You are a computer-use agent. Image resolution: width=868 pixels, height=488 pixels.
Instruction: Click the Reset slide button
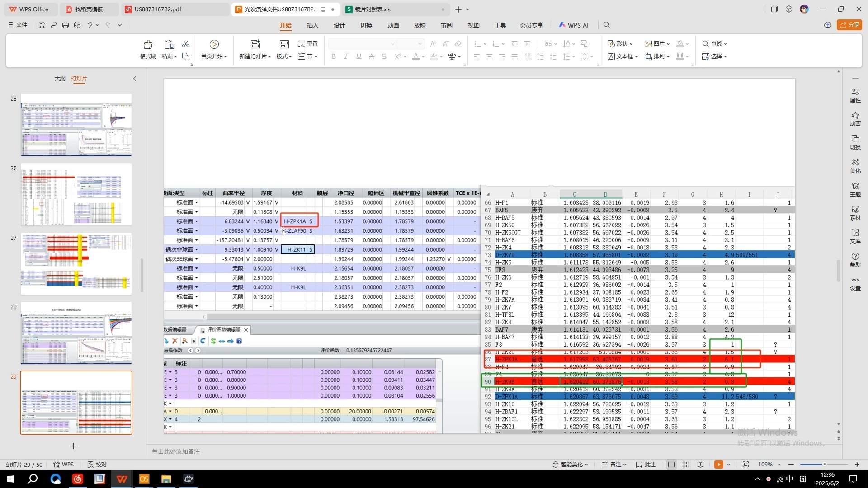(308, 44)
